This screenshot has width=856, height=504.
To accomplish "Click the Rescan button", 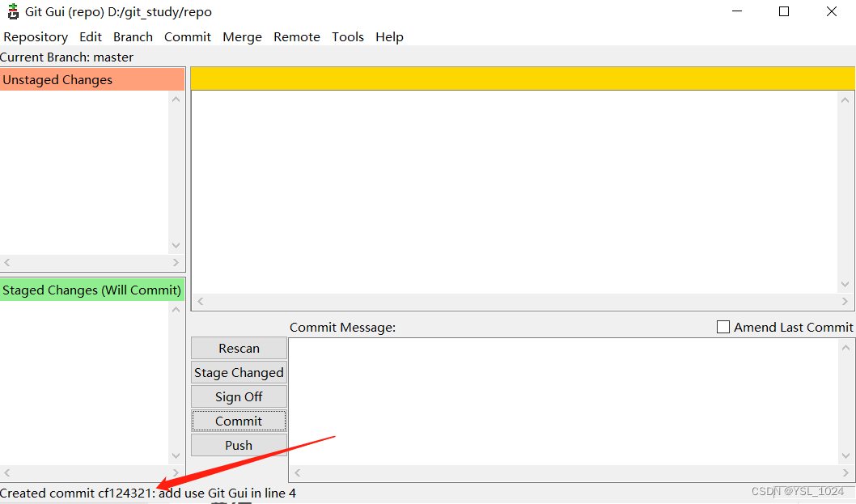I will [239, 349].
